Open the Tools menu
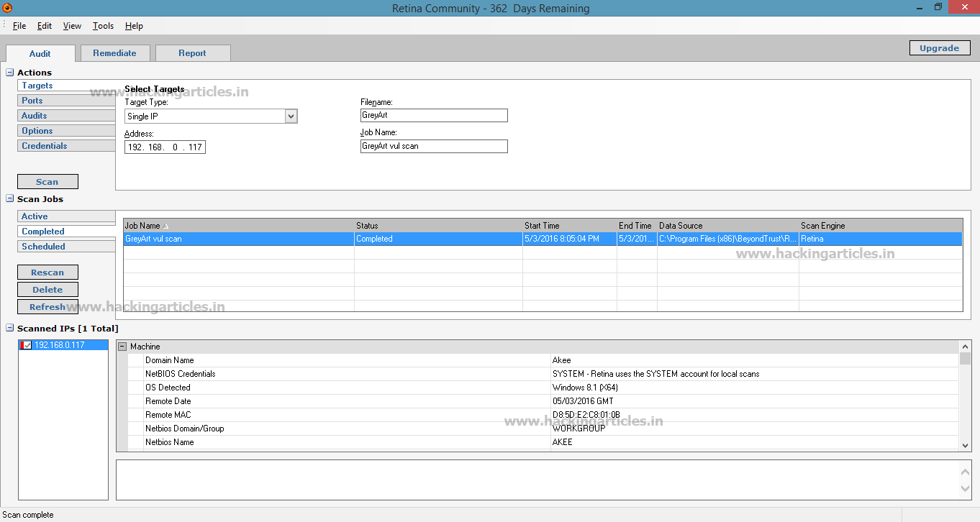The width and height of the screenshot is (980, 522). 103,26
